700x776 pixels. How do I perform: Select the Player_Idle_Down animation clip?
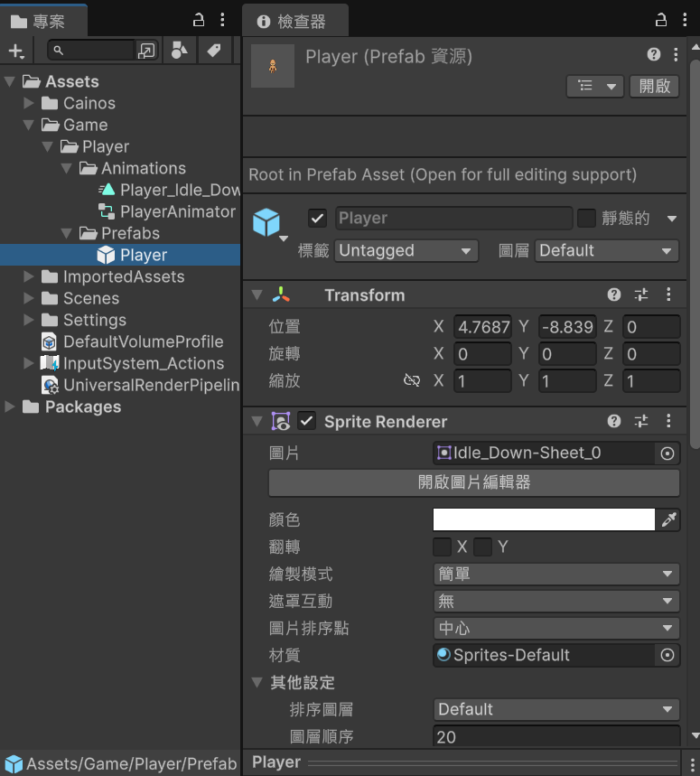pyautogui.click(x=120, y=190)
